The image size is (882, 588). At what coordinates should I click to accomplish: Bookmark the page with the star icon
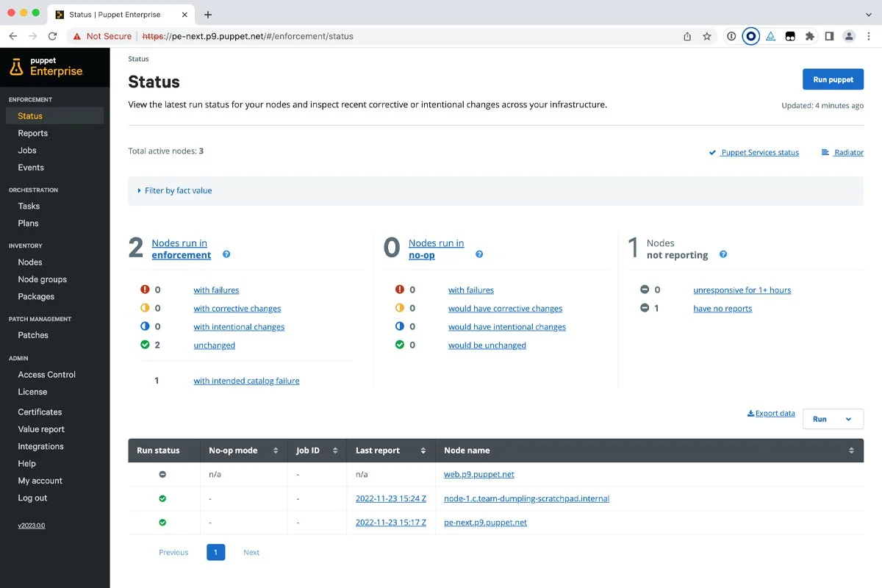pos(706,35)
